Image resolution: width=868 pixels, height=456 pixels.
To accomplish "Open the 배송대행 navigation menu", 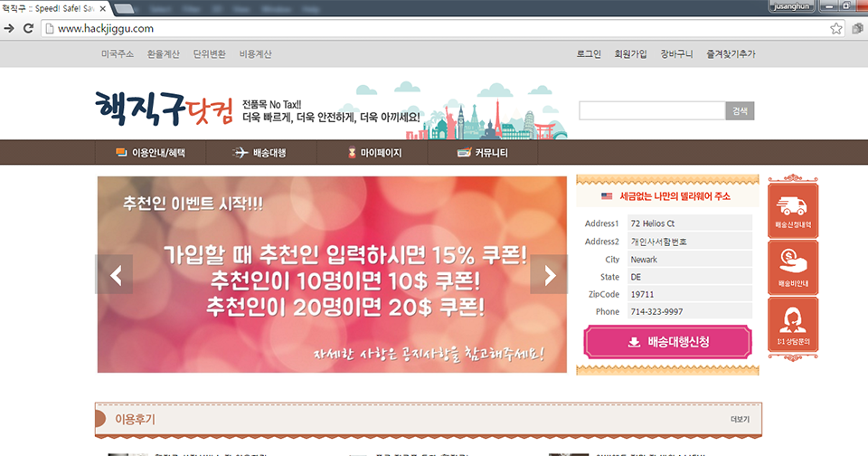I will tap(260, 153).
